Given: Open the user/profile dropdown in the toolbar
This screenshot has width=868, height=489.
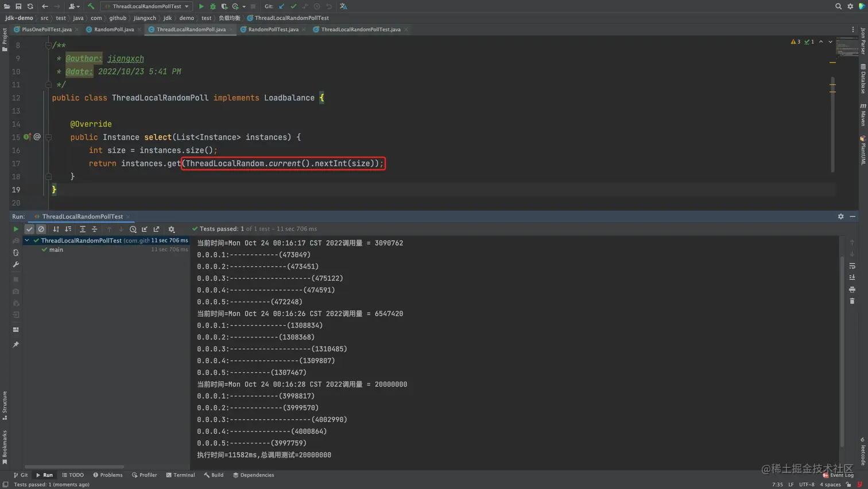Looking at the screenshot, I should 74,6.
